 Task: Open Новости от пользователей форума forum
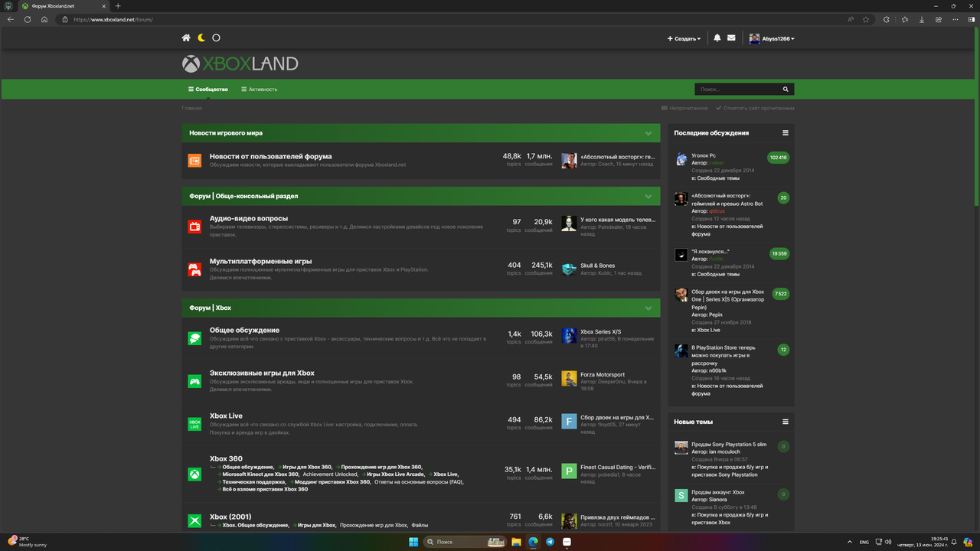click(x=271, y=156)
